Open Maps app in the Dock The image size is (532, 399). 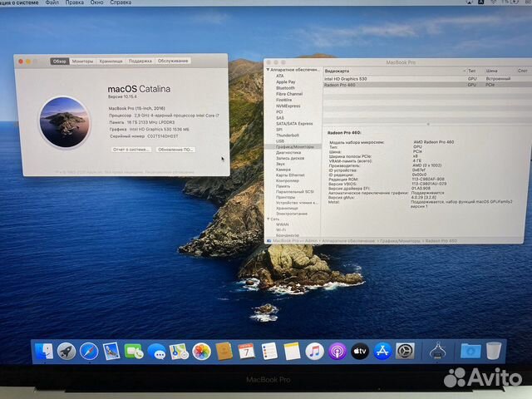180,351
